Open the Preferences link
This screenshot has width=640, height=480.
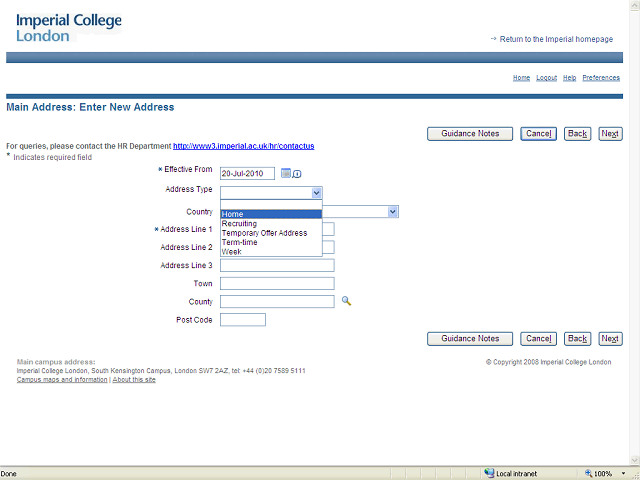click(601, 78)
